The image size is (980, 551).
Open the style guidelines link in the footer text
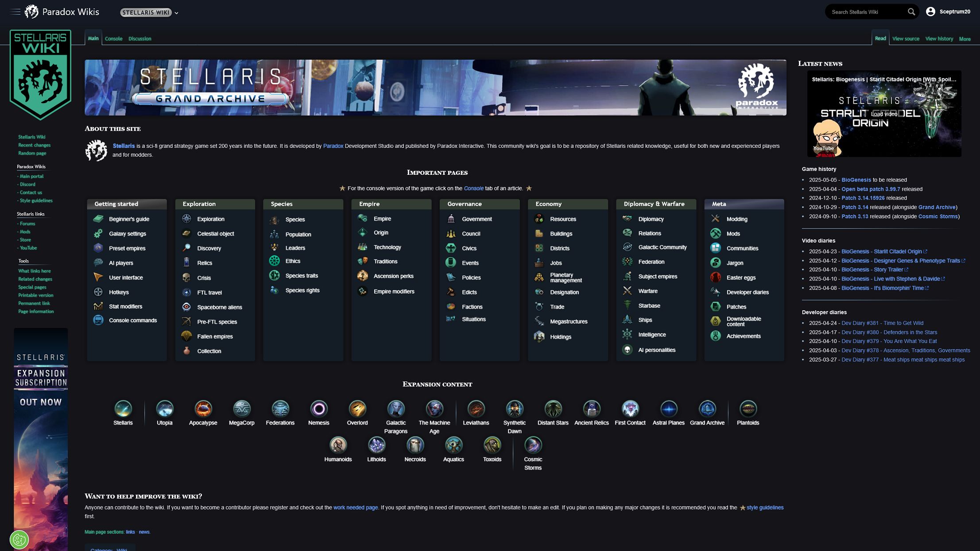[765, 508]
